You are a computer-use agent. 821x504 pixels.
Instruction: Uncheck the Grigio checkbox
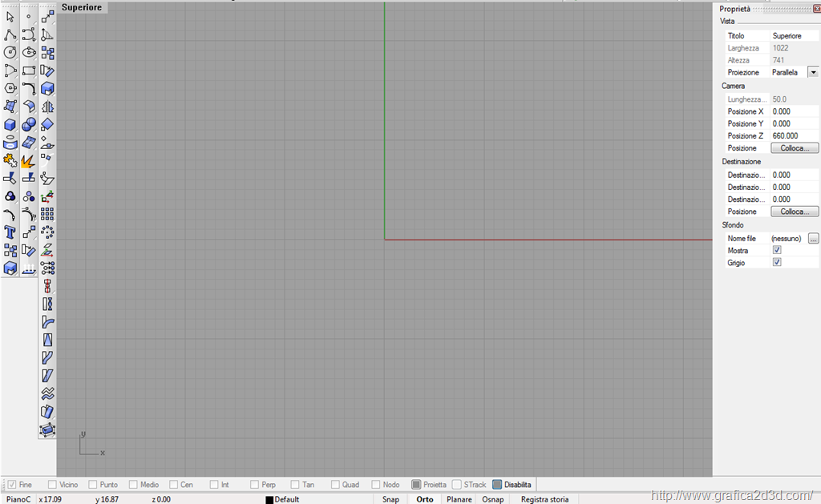(776, 263)
